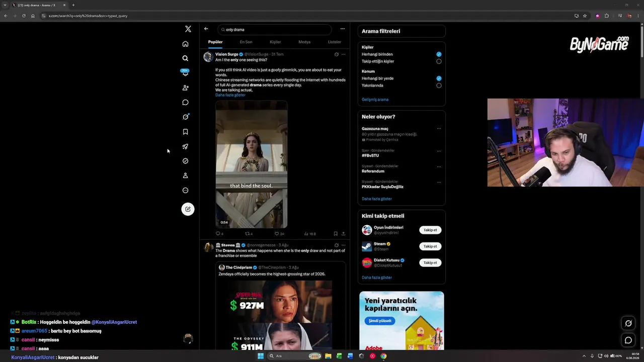Click the 'only drama' search field
Screen dimensions: 644x362
click(x=275, y=30)
